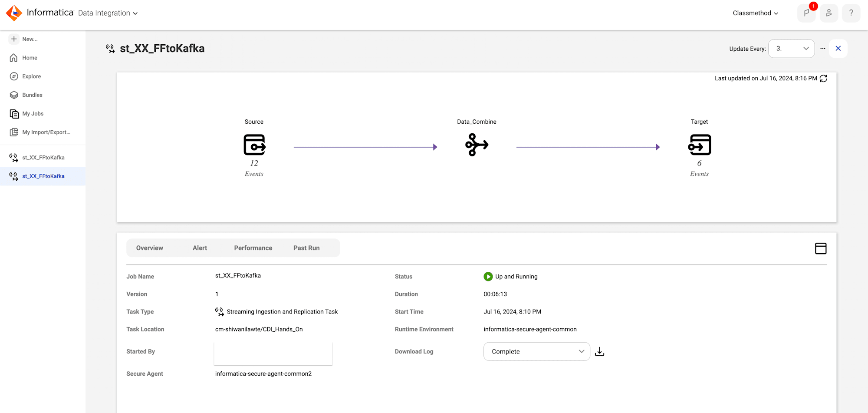The height and width of the screenshot is (413, 868).
Task: Switch to the Performance tab
Action: (x=253, y=248)
